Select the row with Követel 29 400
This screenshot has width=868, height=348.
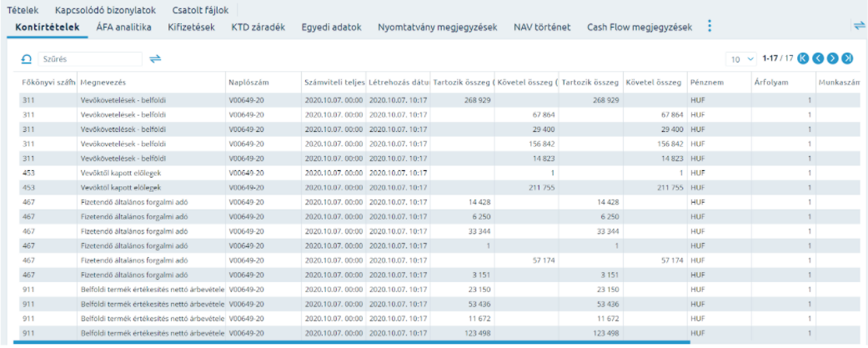point(440,129)
